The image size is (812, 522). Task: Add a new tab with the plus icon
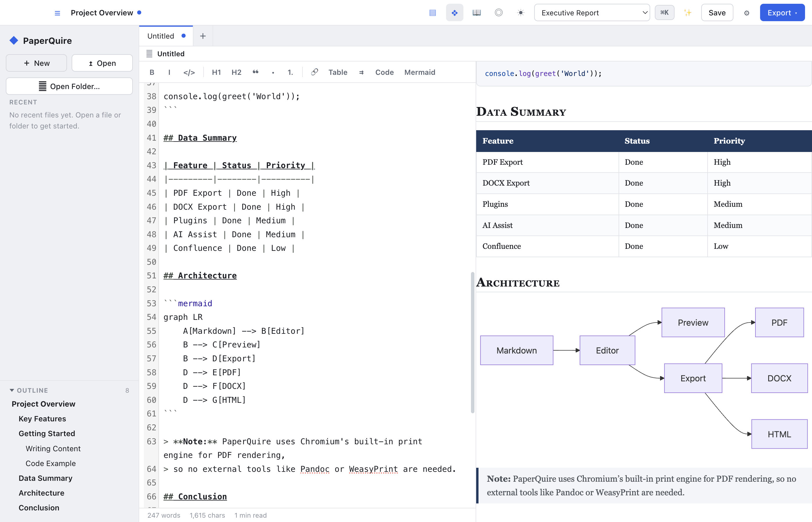pos(203,36)
